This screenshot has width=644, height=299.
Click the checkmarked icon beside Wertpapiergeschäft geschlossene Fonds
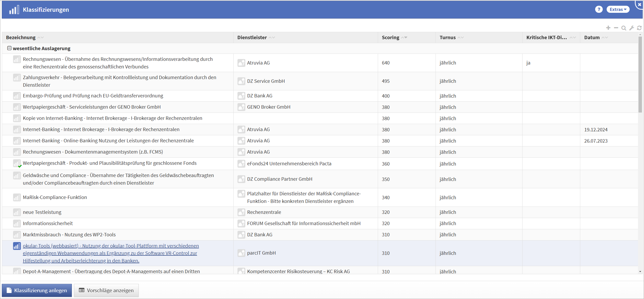point(17,163)
